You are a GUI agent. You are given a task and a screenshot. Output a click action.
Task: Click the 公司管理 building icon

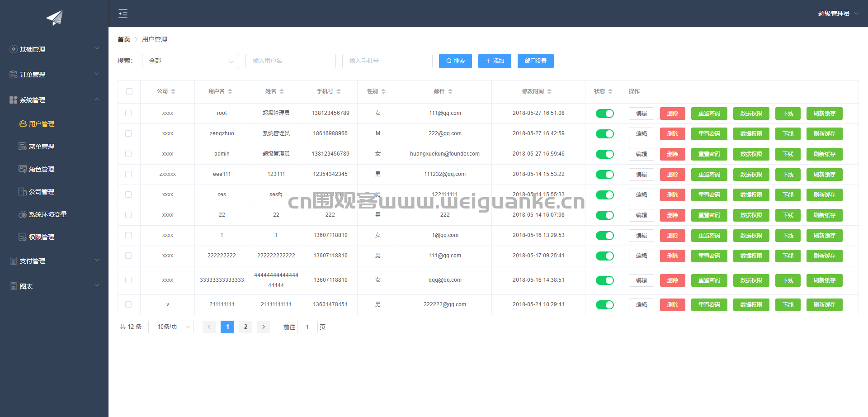coord(23,191)
